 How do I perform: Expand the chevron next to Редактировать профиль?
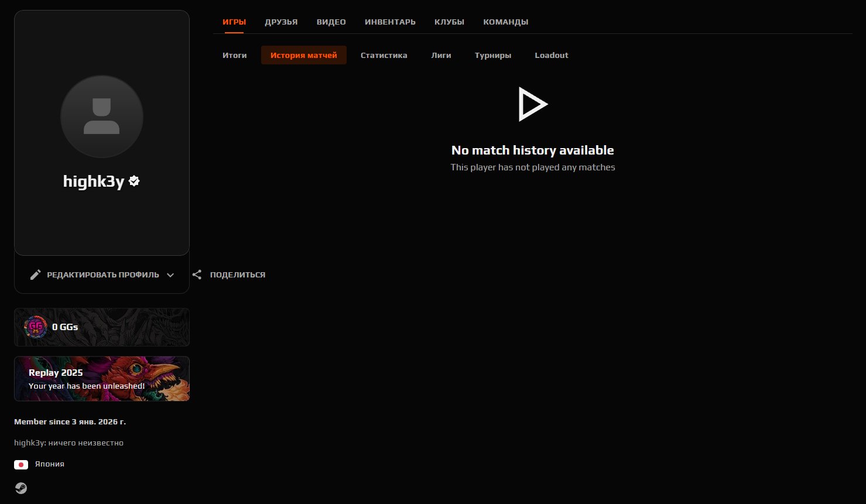170,275
